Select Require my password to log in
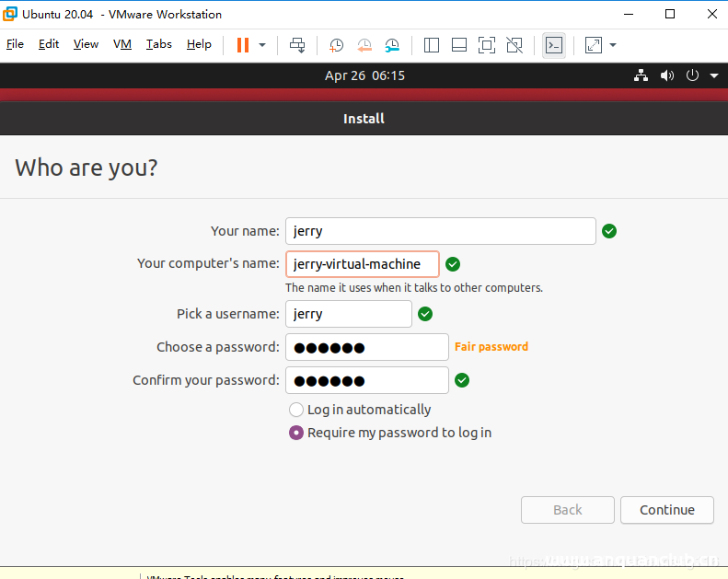This screenshot has width=728, height=579. click(296, 433)
